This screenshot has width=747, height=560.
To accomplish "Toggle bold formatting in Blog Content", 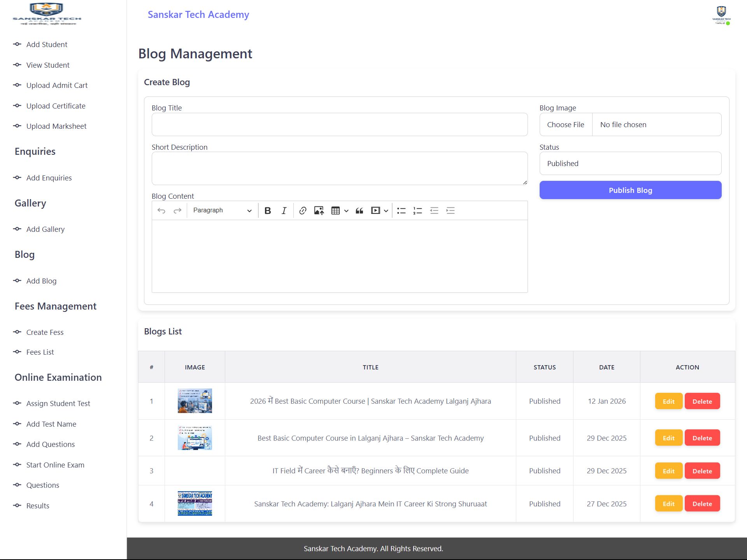I will (x=268, y=211).
